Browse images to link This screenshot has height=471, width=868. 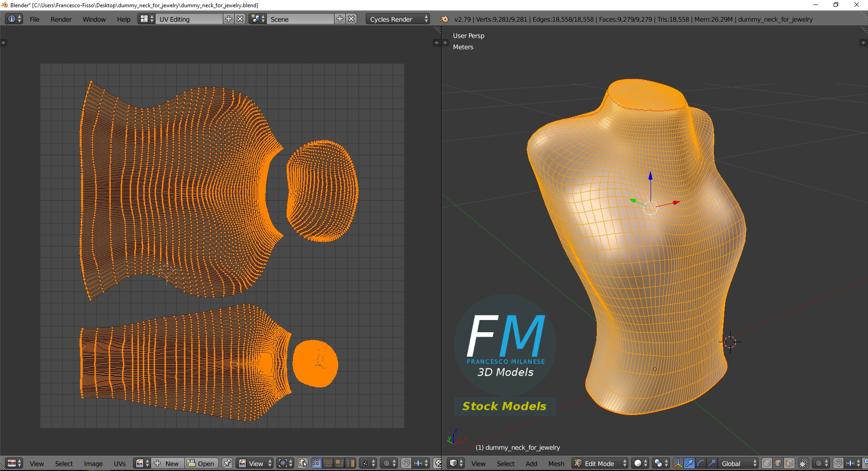coord(142,463)
